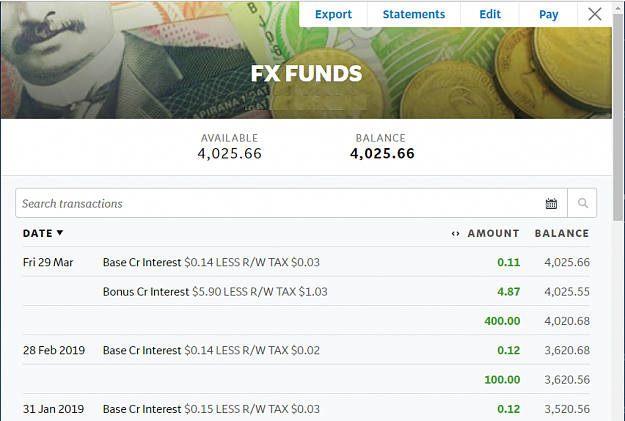Open the Statements option

tap(414, 14)
